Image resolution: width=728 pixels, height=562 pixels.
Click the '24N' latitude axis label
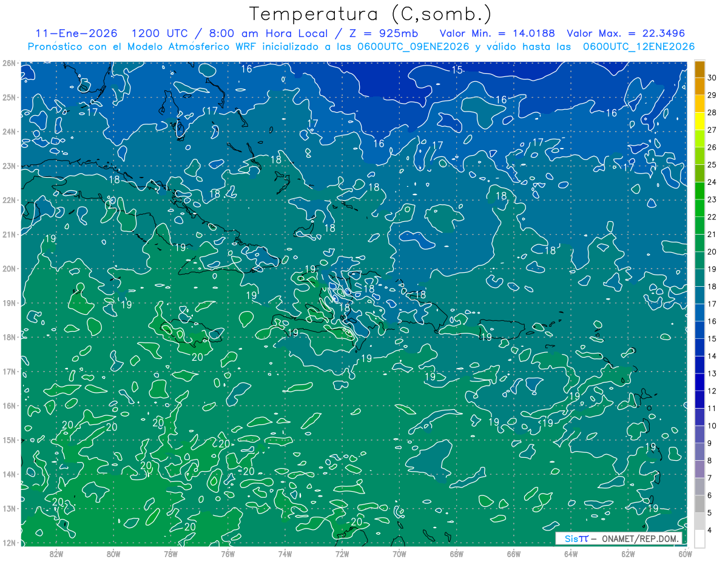(9, 132)
